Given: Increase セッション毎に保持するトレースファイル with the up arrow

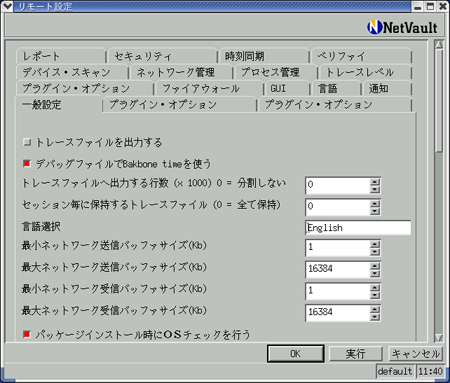Looking at the screenshot, I should (375, 203).
